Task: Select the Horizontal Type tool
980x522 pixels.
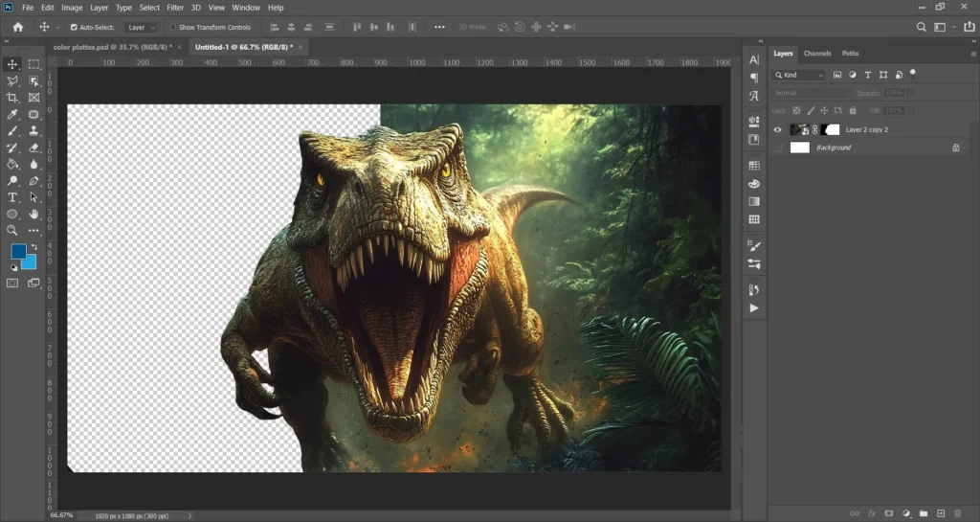Action: click(11, 197)
